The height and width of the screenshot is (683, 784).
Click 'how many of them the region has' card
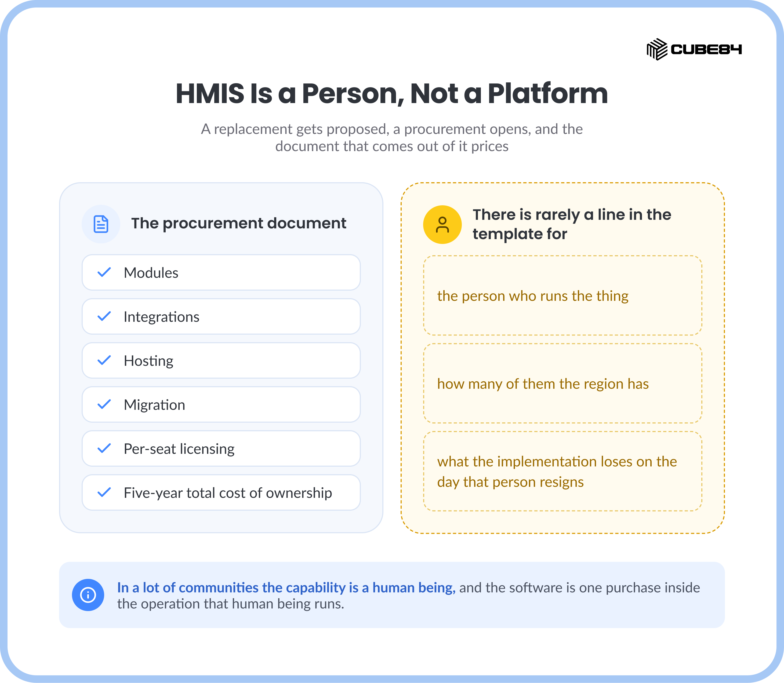tap(562, 383)
